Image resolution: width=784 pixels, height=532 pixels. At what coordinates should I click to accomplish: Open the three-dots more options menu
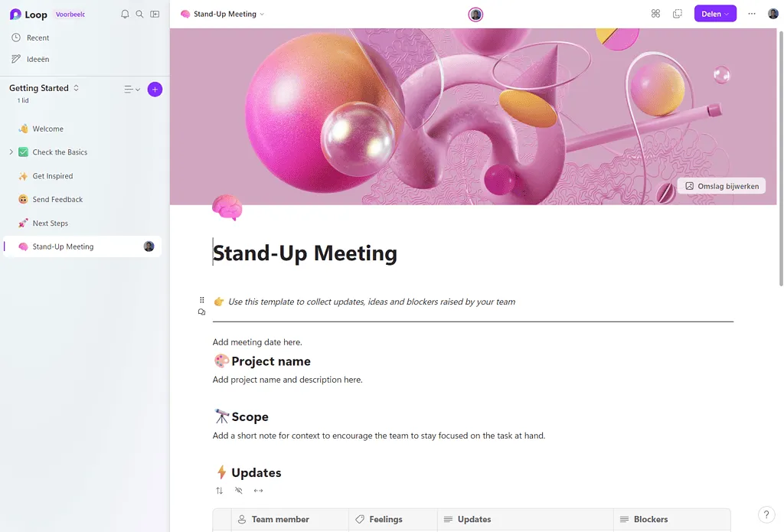[x=751, y=14]
